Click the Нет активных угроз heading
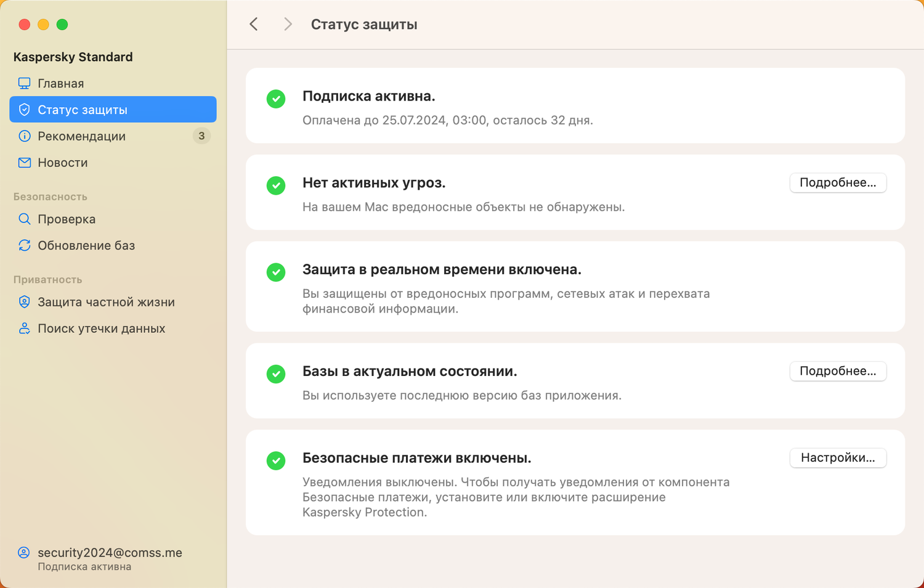 pos(374,183)
